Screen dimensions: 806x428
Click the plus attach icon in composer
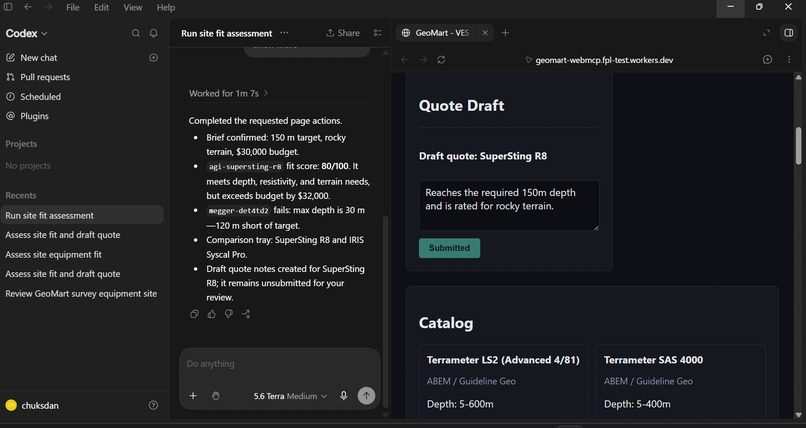tap(193, 396)
